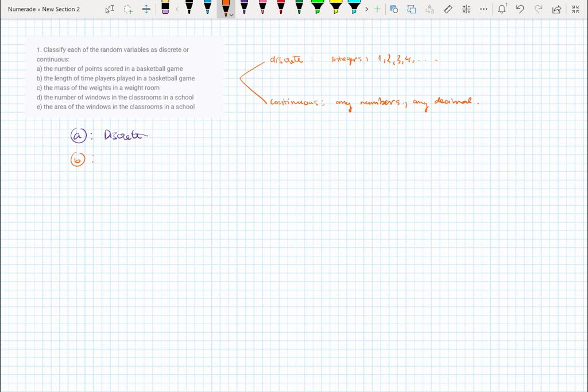Click the notification bell icon
The width and height of the screenshot is (588, 392).
point(501,9)
